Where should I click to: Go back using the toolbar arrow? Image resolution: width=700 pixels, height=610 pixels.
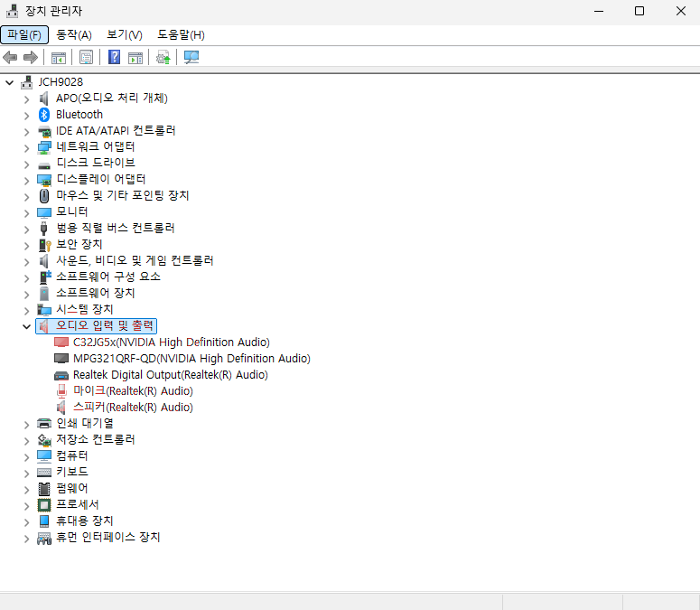tap(10, 57)
